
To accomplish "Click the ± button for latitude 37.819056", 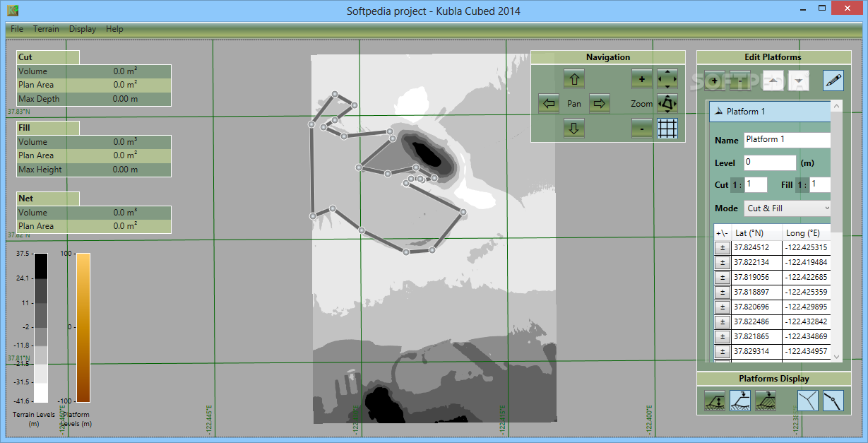I will 723,277.
